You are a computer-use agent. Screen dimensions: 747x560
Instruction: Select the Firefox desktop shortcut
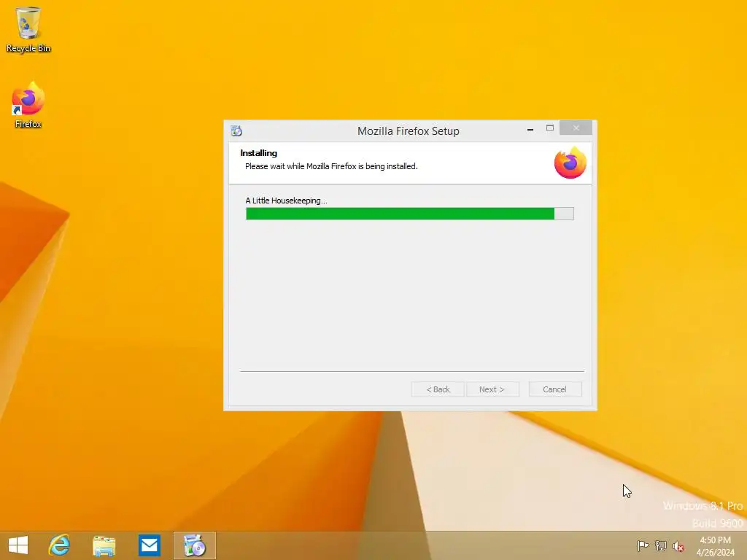28,105
